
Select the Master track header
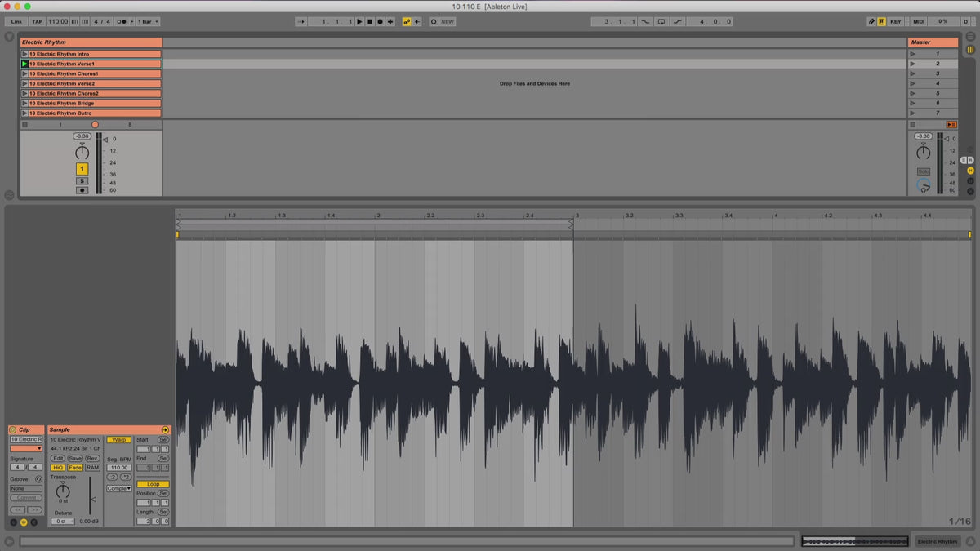[932, 42]
